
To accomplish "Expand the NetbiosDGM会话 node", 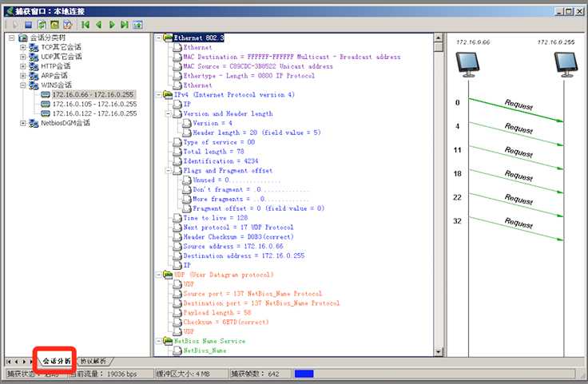I will coord(23,123).
